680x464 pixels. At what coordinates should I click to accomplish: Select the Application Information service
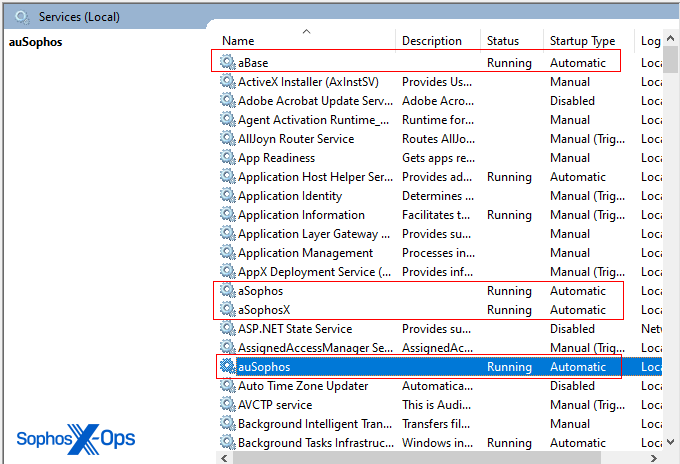301,215
